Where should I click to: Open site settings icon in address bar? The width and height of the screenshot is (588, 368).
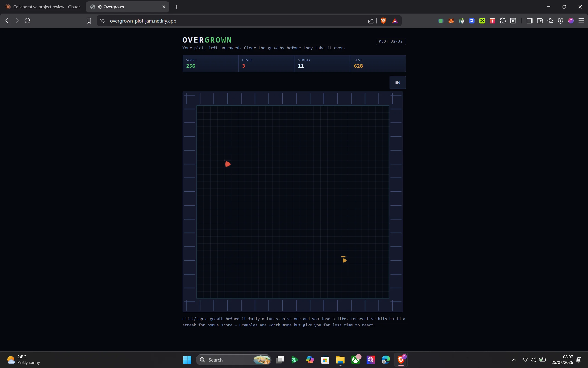click(x=102, y=21)
